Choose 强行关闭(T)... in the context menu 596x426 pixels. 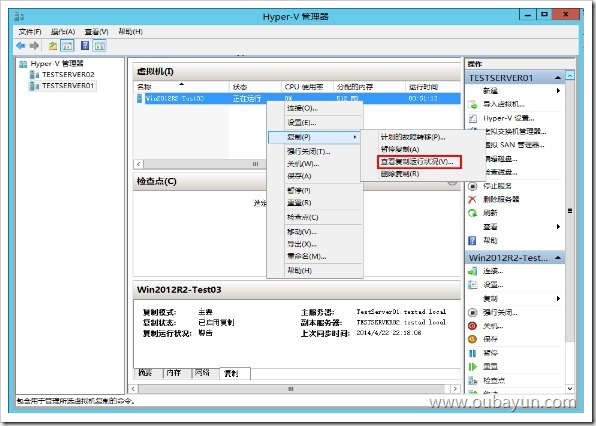(x=315, y=152)
